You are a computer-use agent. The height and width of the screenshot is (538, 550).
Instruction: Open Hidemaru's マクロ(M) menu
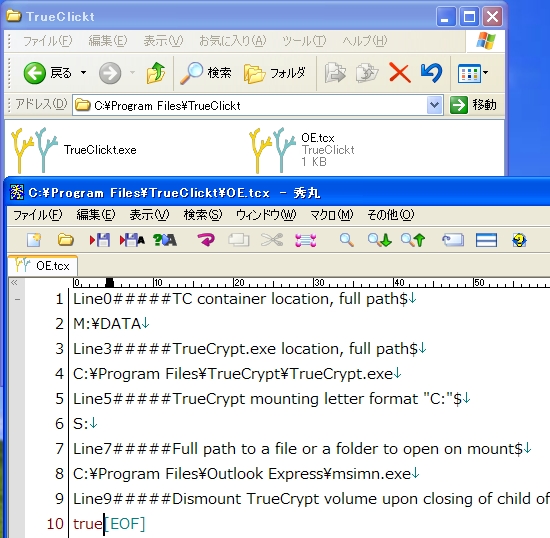[x=332, y=215]
